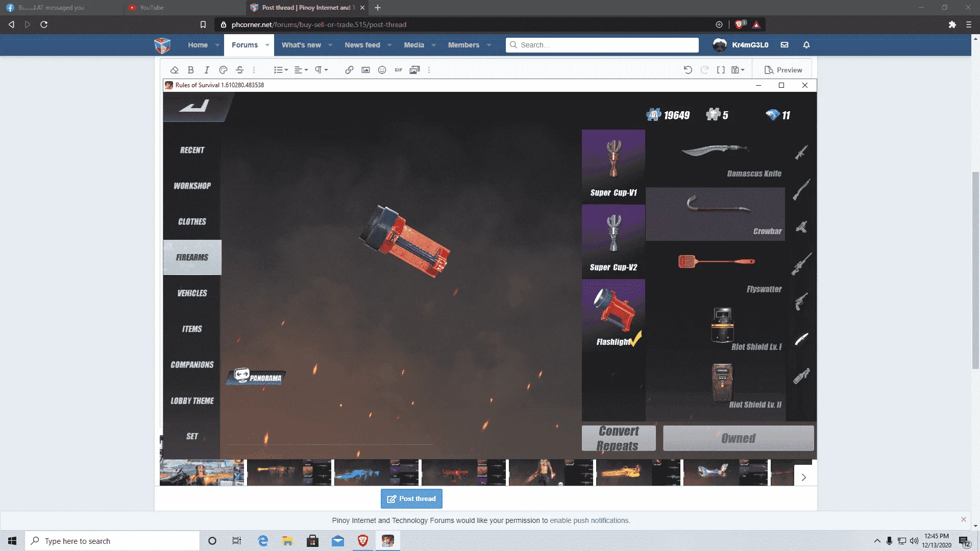The image size is (980, 551).
Task: Click the browser page scrollbar
Action: point(975,270)
